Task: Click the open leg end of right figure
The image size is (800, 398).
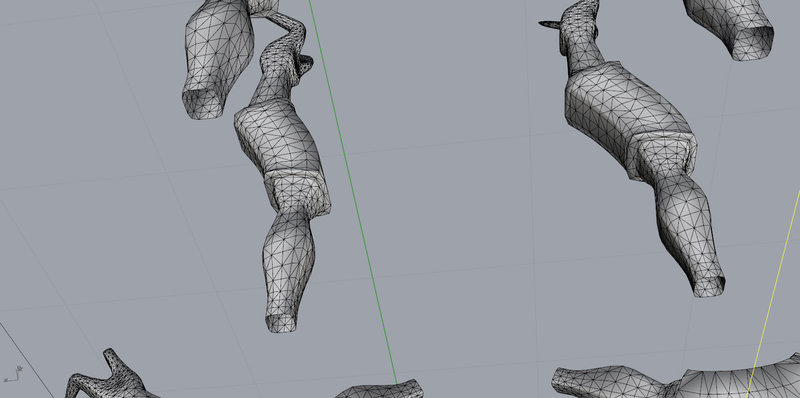Action: coord(709,287)
